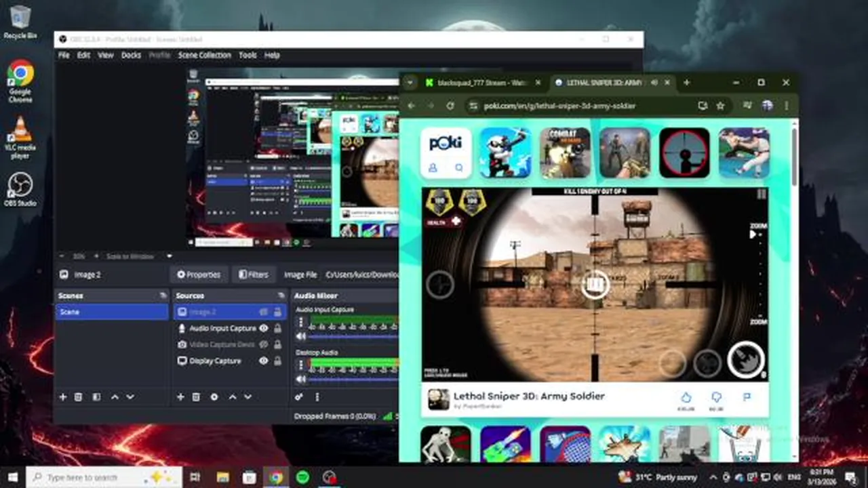Screen dimensions: 868x488
Task: Move source down with Sources down arrow
Action: [248, 396]
